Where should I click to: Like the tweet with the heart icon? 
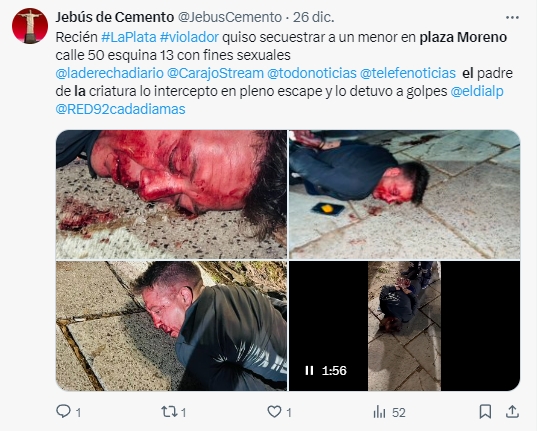(274, 412)
